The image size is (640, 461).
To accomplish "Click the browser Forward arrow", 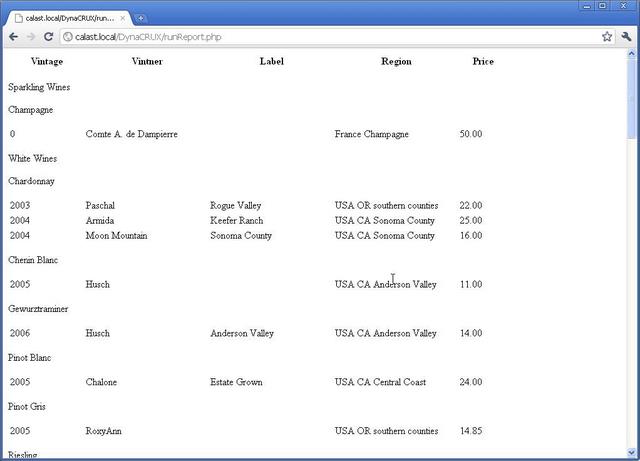I will [31, 37].
